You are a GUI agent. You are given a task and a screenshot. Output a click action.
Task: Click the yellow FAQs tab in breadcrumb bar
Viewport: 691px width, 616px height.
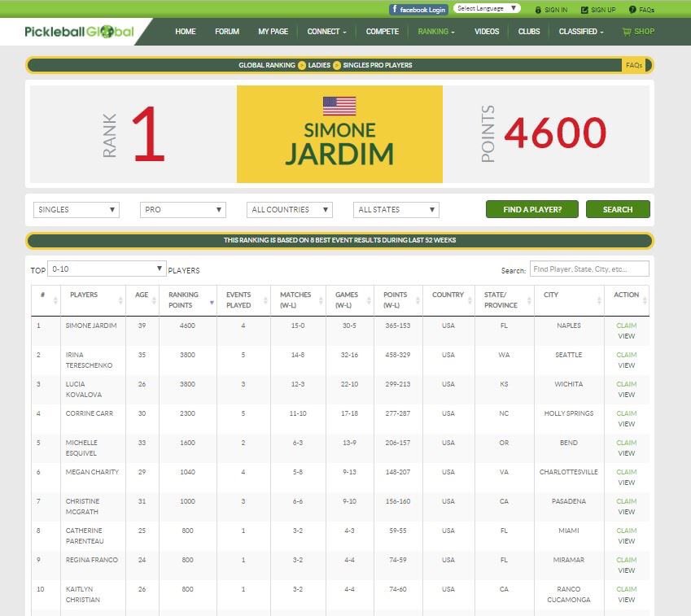(634, 65)
